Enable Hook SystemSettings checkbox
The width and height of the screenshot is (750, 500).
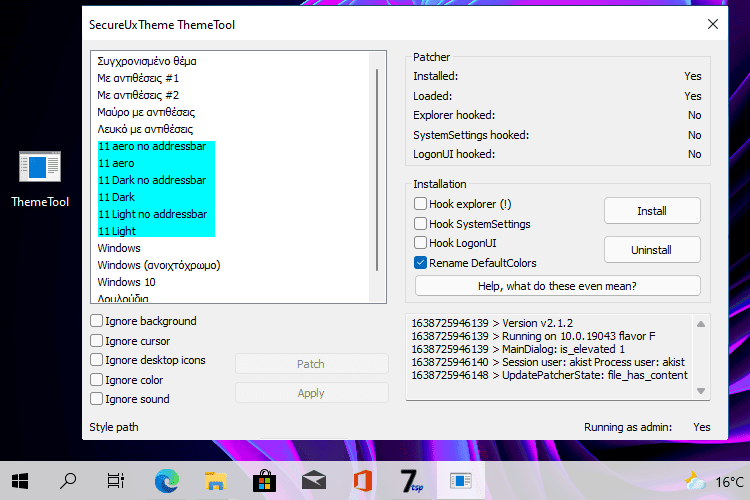coord(420,223)
